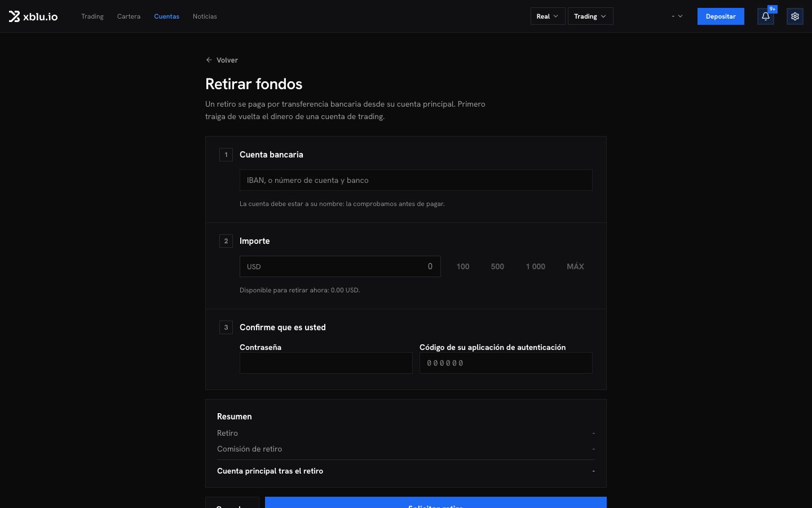Focus the Contraseña password field
The width and height of the screenshot is (812, 508).
point(326,363)
